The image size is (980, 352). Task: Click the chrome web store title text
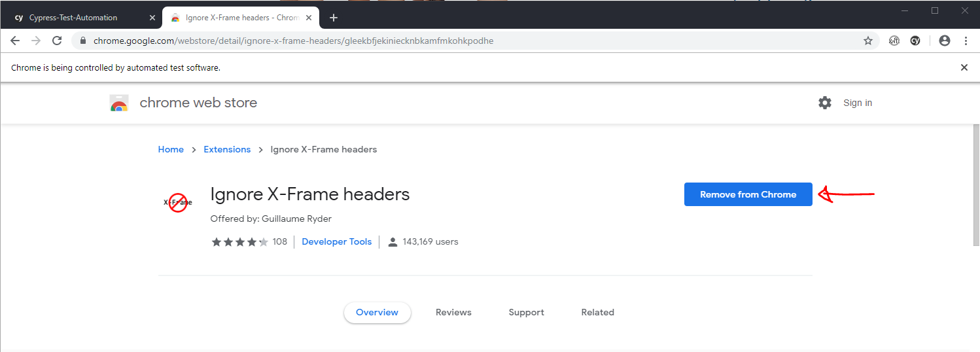coord(198,103)
